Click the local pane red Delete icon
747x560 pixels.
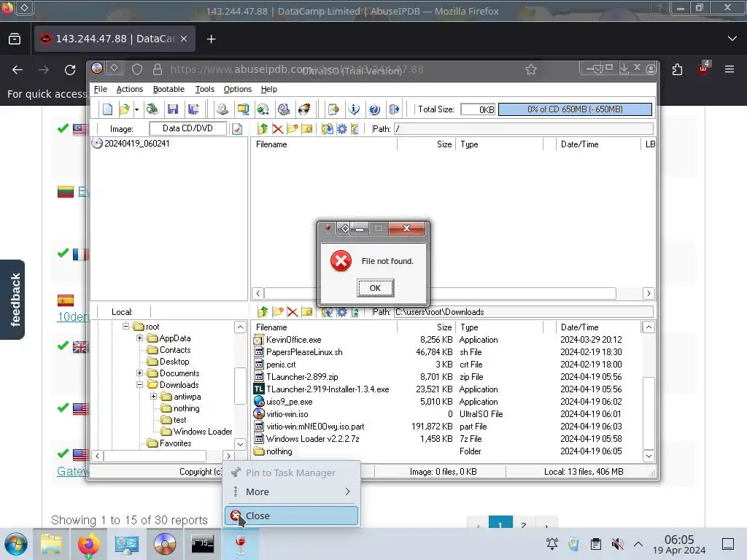[x=293, y=312]
